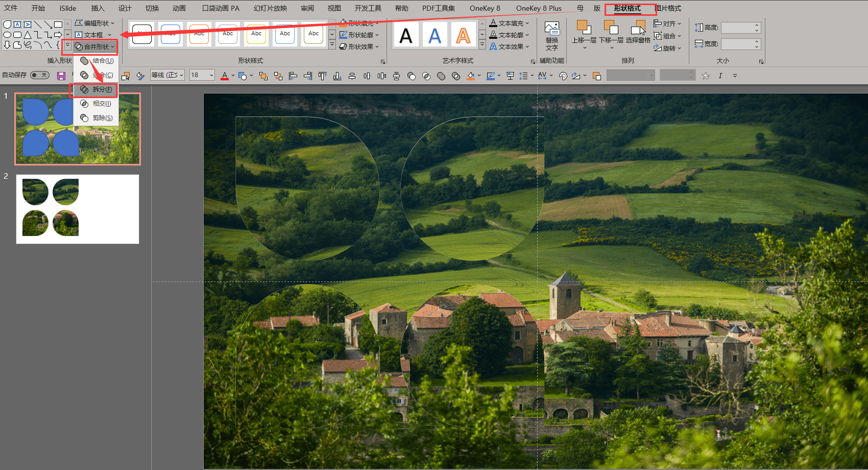Click the line spacing icon
868x470 pixels.
click(x=523, y=76)
